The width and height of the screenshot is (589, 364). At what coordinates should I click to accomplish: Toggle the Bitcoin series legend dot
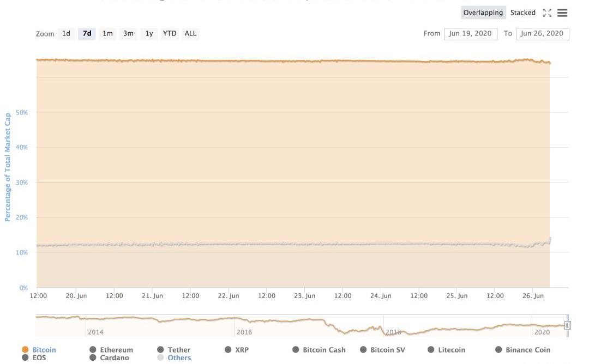[25, 350]
